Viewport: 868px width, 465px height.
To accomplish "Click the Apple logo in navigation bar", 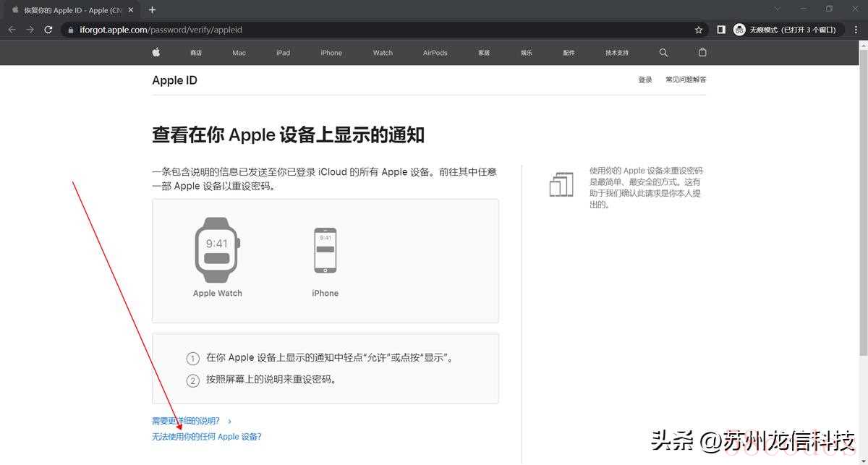I will click(156, 52).
